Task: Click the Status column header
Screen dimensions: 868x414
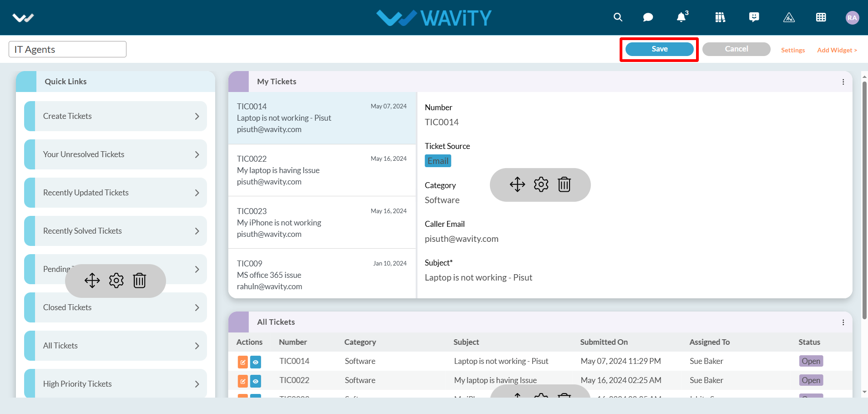Action: (809, 342)
